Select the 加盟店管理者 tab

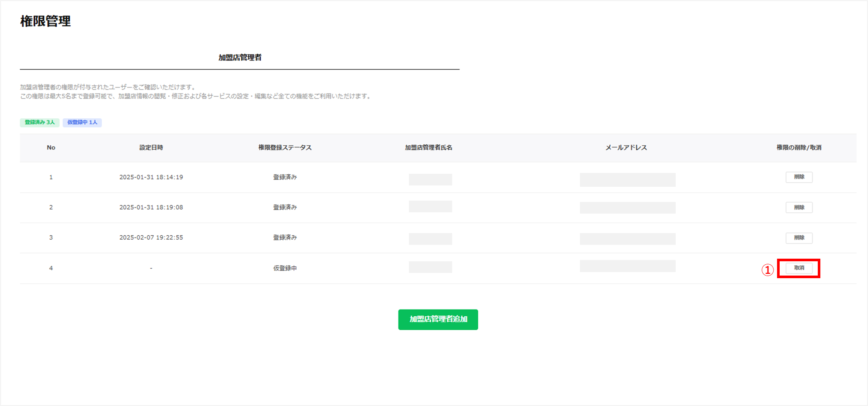[x=240, y=58]
